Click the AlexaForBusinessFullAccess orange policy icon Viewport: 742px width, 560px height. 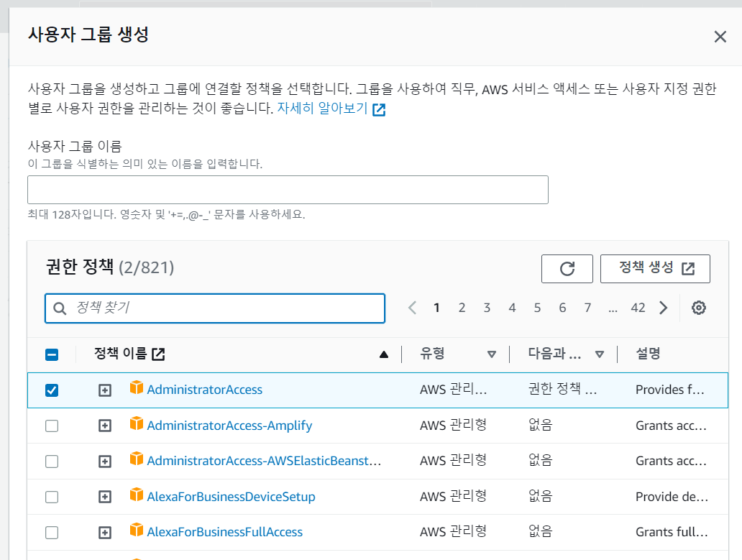[x=137, y=530]
